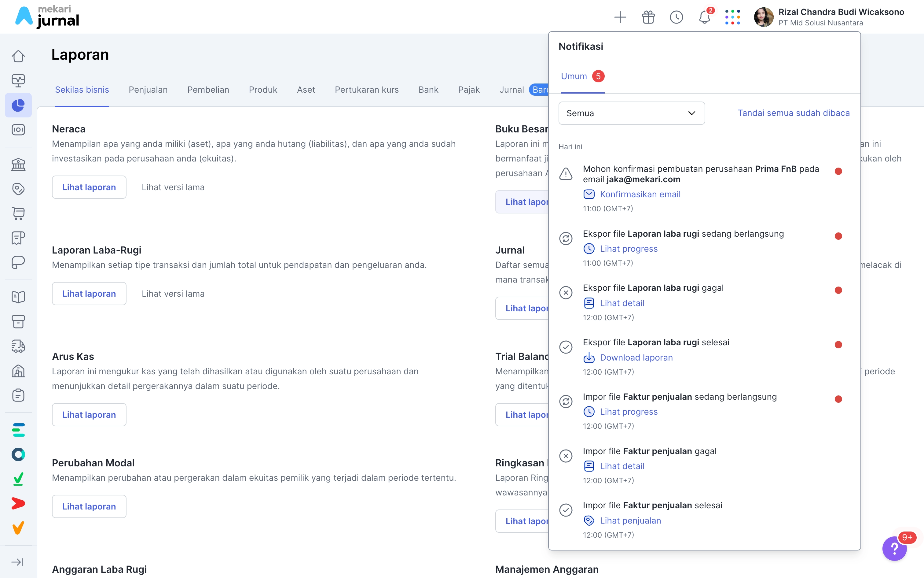Go to the Home sidebar icon
This screenshot has height=578, width=924.
coord(18,57)
